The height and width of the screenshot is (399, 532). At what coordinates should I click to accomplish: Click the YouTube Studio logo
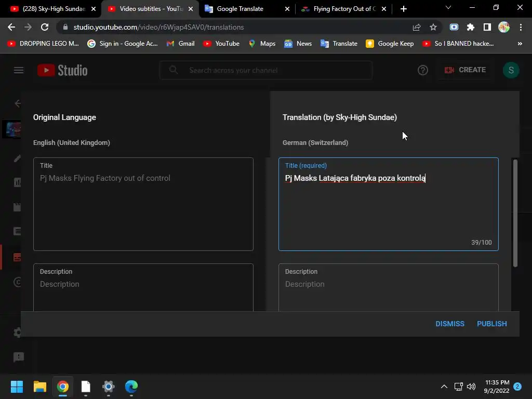[62, 70]
